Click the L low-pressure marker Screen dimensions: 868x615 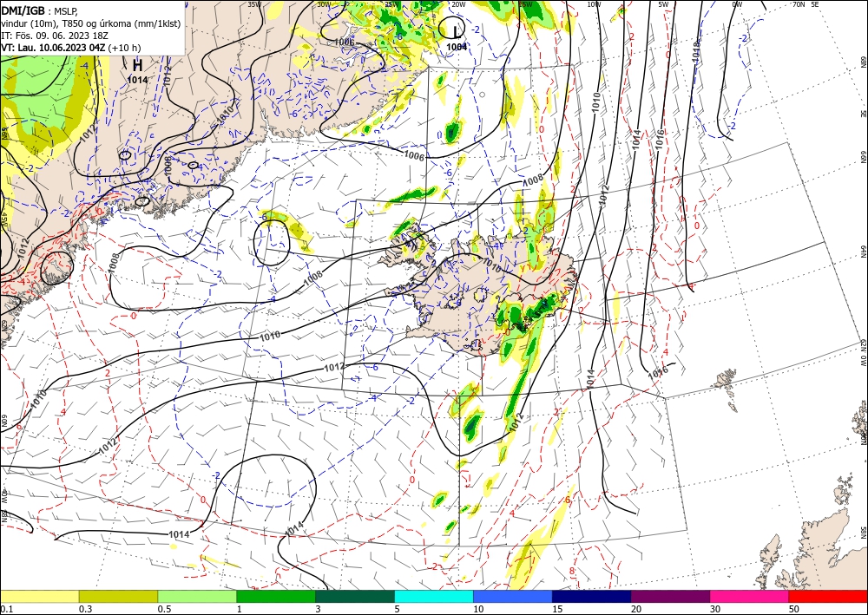(456, 30)
